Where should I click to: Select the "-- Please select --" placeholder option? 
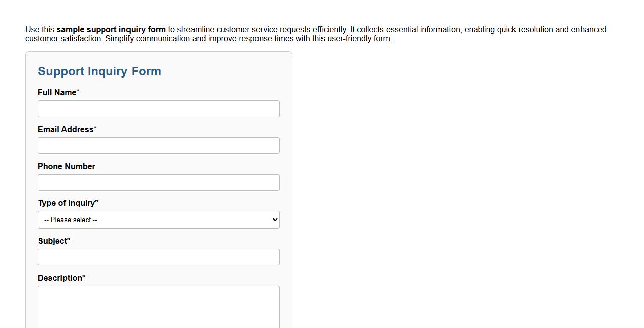(x=70, y=220)
